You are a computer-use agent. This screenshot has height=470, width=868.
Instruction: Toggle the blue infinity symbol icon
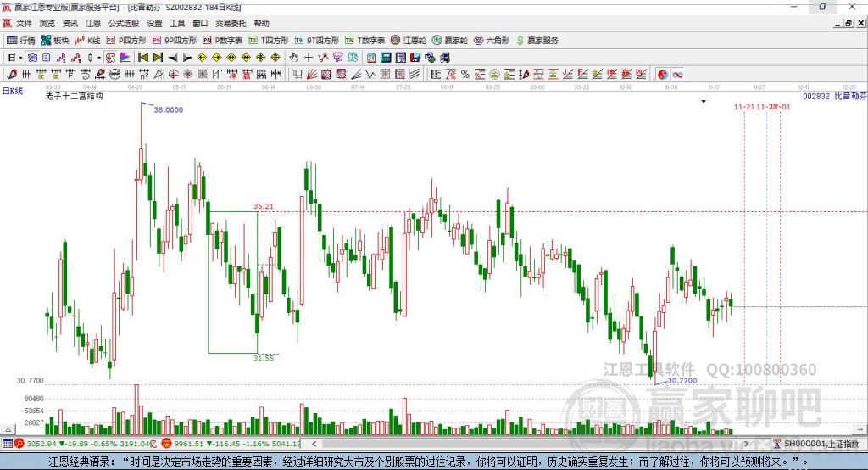[x=677, y=75]
